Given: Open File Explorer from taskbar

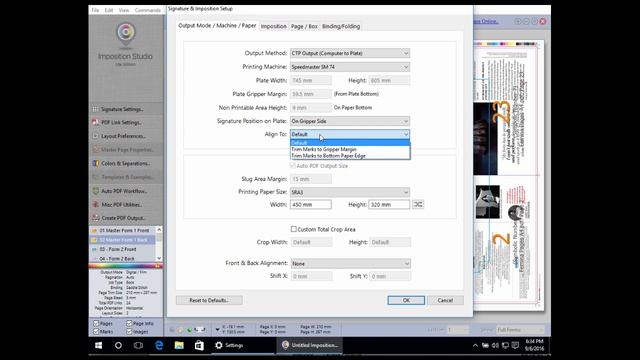Looking at the screenshot, I should tap(179, 345).
